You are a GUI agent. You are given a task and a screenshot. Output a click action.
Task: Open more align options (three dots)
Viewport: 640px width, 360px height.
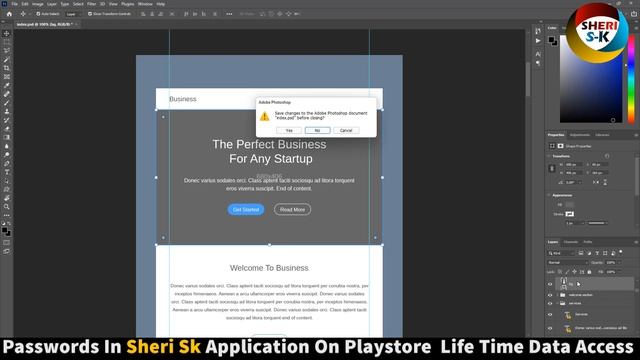[x=229, y=14]
